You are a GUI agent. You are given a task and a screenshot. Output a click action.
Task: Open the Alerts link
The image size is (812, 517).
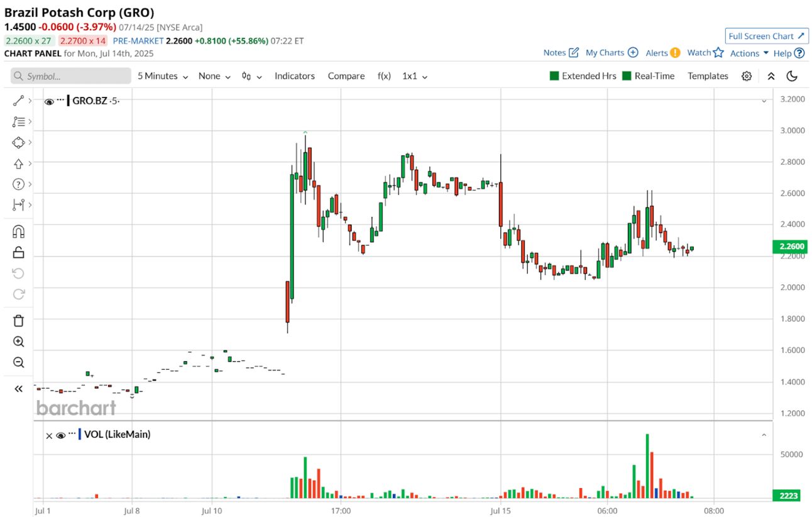(657, 53)
